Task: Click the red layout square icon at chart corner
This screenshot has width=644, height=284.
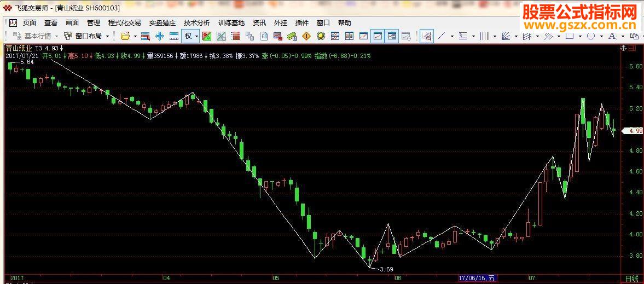Action: pyautogui.click(x=631, y=48)
